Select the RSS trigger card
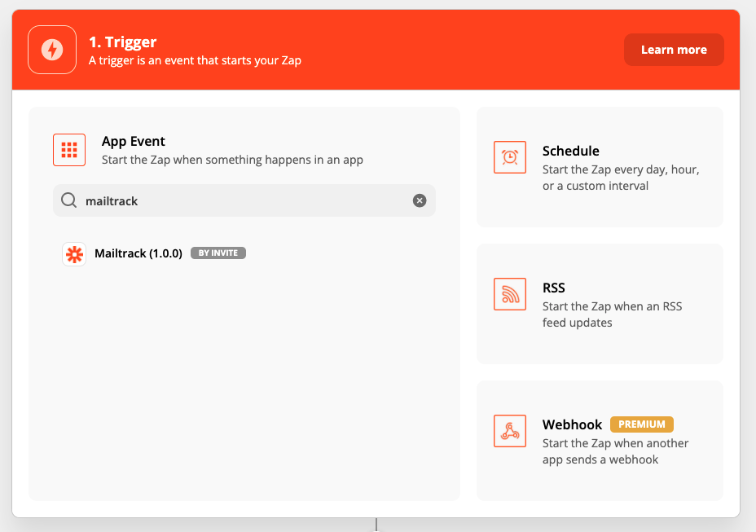The height and width of the screenshot is (532, 756). 600,303
